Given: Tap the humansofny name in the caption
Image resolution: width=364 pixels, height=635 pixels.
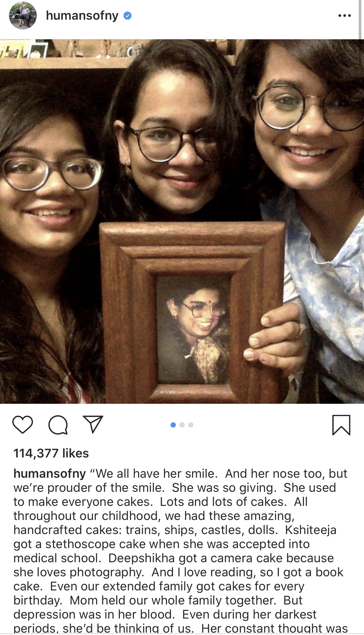Looking at the screenshot, I should click(50, 474).
